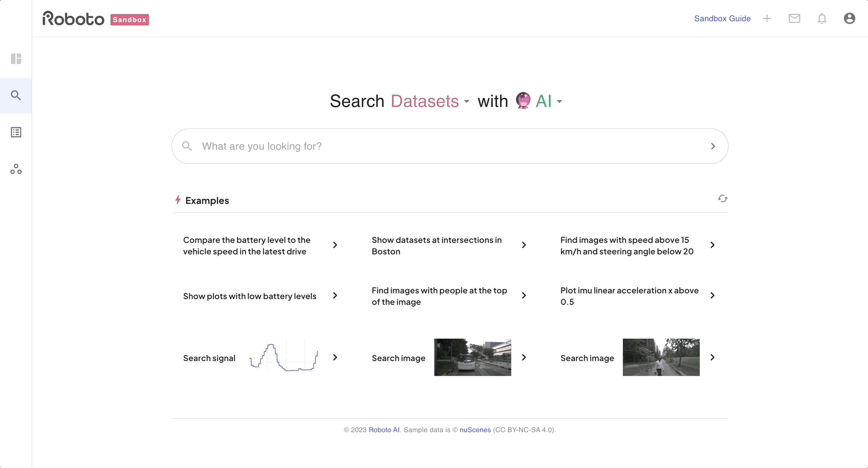Click the 'Search signal' label
The width and height of the screenshot is (868, 468).
point(209,358)
